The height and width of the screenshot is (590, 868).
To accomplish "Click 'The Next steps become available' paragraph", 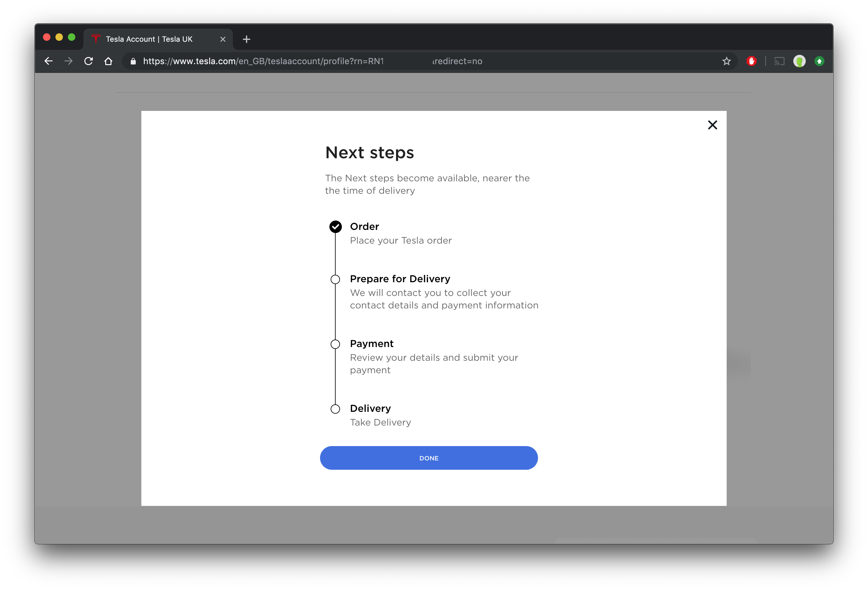I will pos(427,184).
